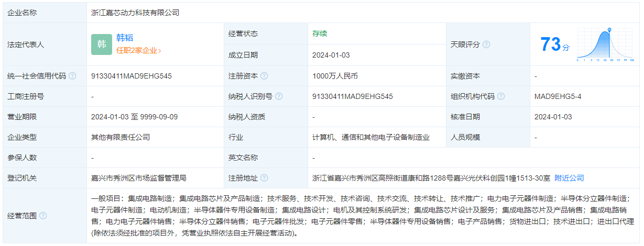644x246 pixels.
Task: Click the 营业期限 label
Action: 23,117
